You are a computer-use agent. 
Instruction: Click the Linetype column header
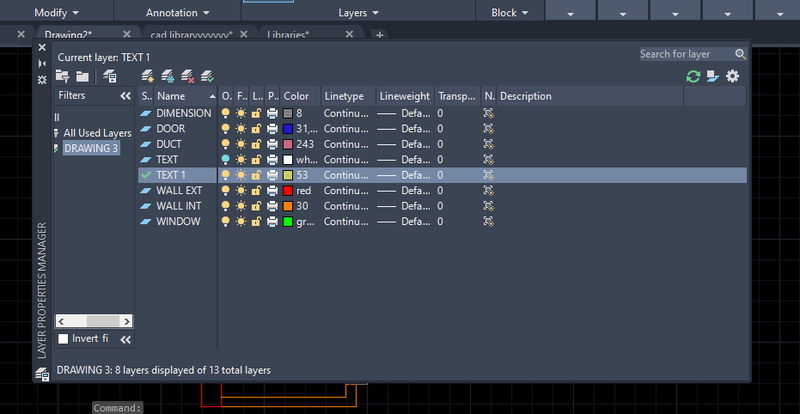(348, 96)
